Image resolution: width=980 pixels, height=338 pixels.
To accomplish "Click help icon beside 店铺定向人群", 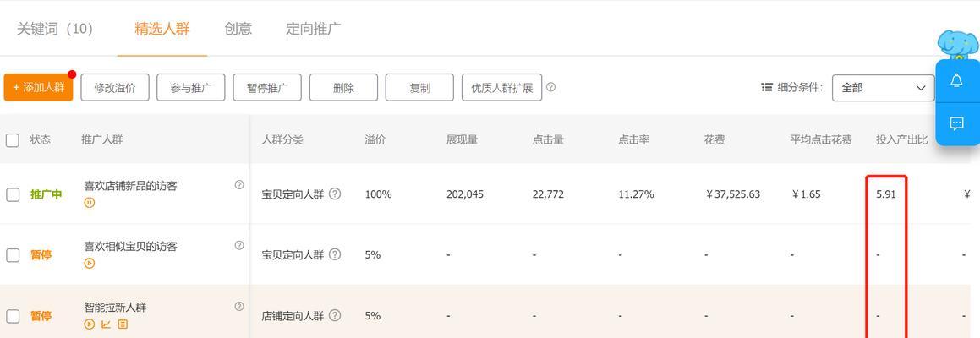I will 335,315.
